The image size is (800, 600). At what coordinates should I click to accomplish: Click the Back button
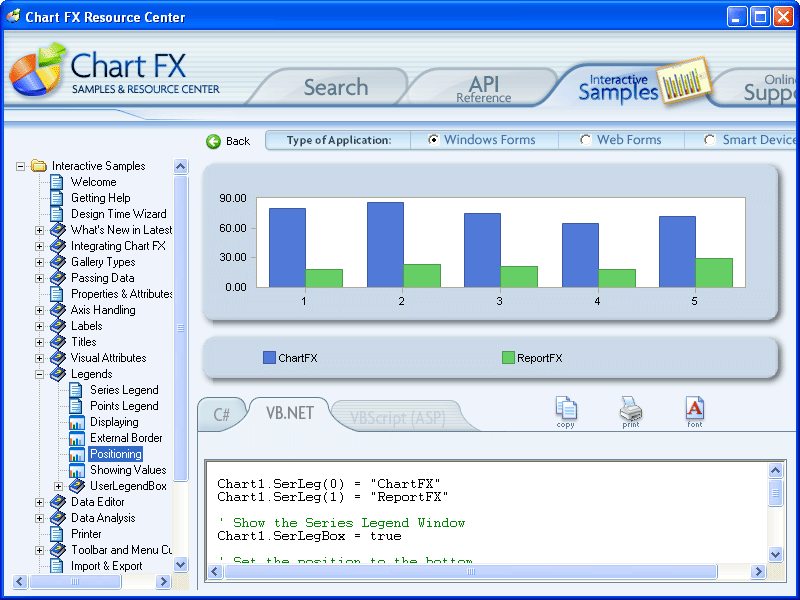229,140
